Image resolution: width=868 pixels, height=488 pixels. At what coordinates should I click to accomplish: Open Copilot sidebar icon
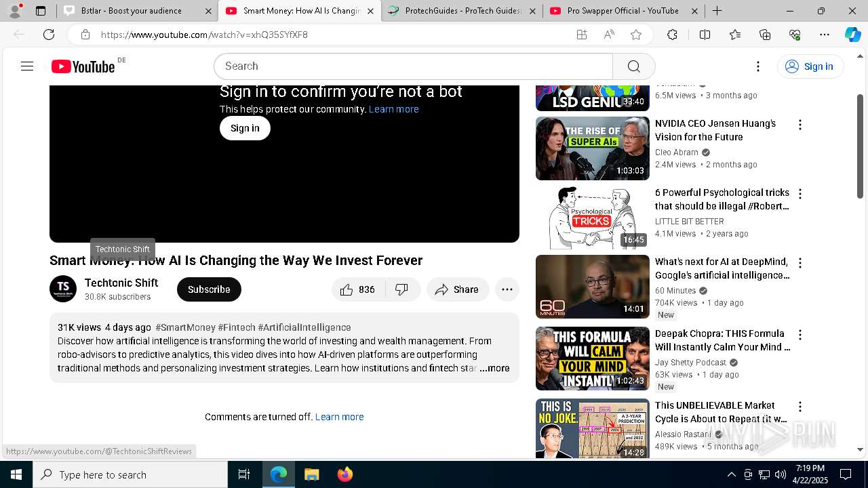[x=852, y=35]
